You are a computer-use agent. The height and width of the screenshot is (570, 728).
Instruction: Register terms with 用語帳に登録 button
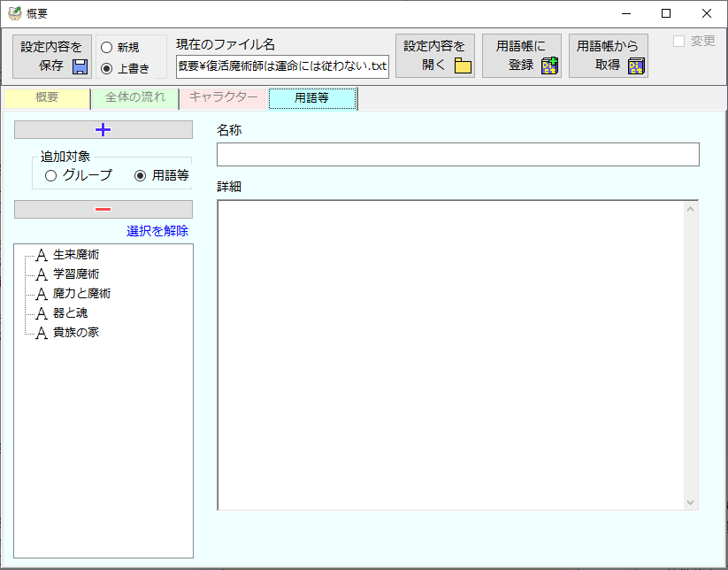[x=521, y=56]
